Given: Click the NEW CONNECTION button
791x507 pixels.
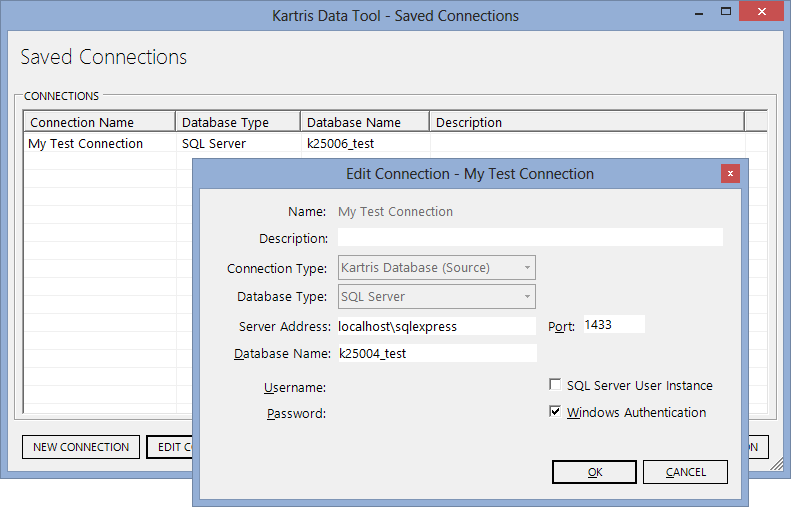Looking at the screenshot, I should pyautogui.click(x=81, y=447).
